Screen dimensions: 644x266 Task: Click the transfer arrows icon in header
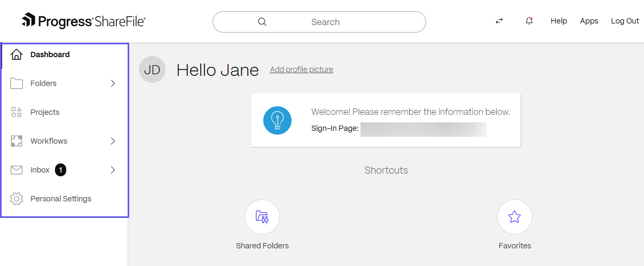click(x=499, y=21)
